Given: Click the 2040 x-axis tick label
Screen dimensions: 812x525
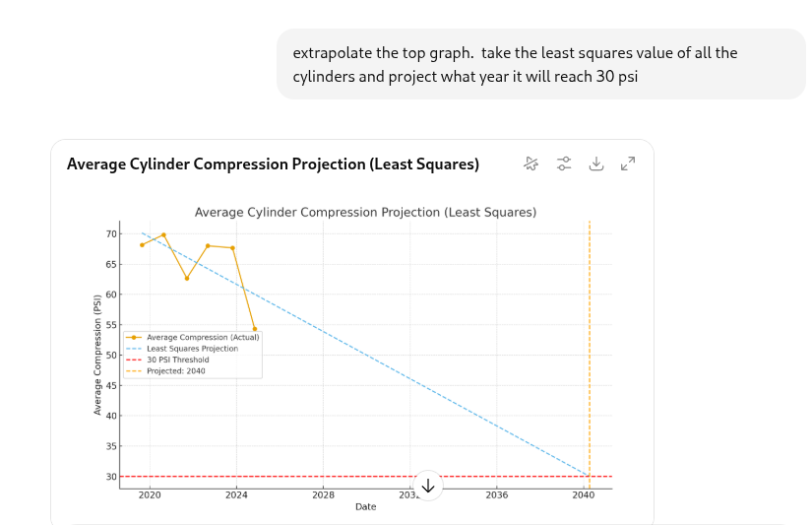Looking at the screenshot, I should (x=583, y=495).
